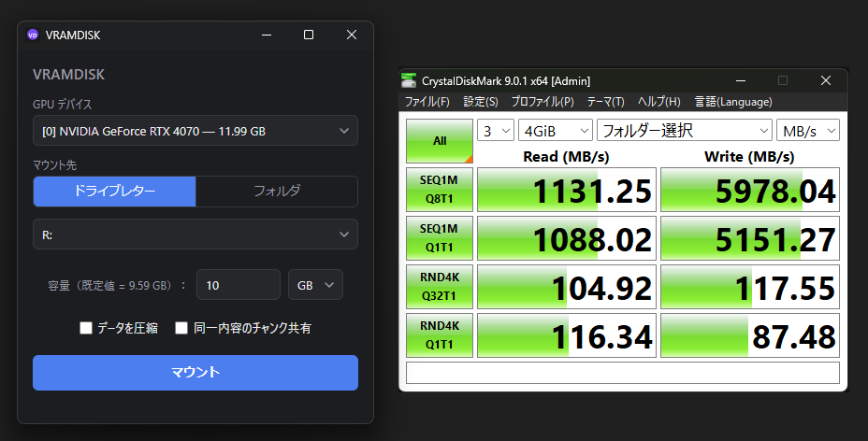The image size is (868, 441).
Task: Open the MB/s unit dropdown
Action: click(808, 131)
